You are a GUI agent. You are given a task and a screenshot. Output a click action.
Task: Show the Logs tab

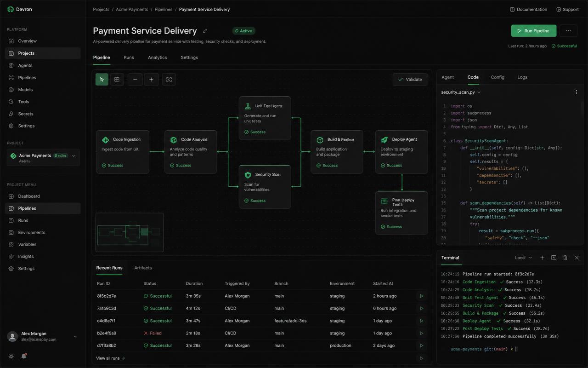[522, 77]
